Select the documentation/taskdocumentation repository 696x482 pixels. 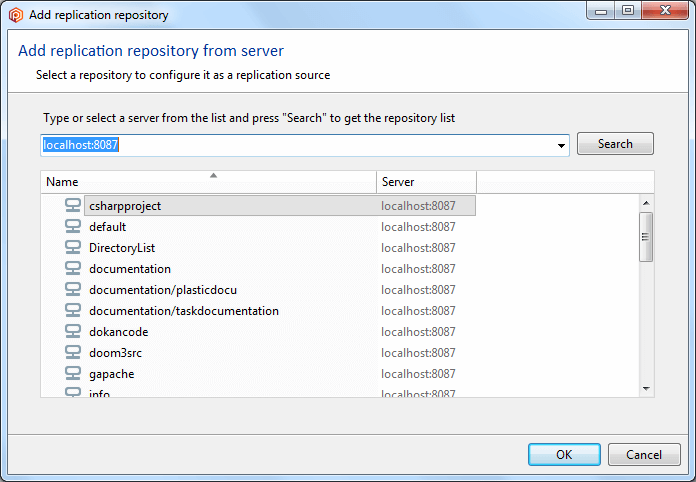click(x=184, y=311)
